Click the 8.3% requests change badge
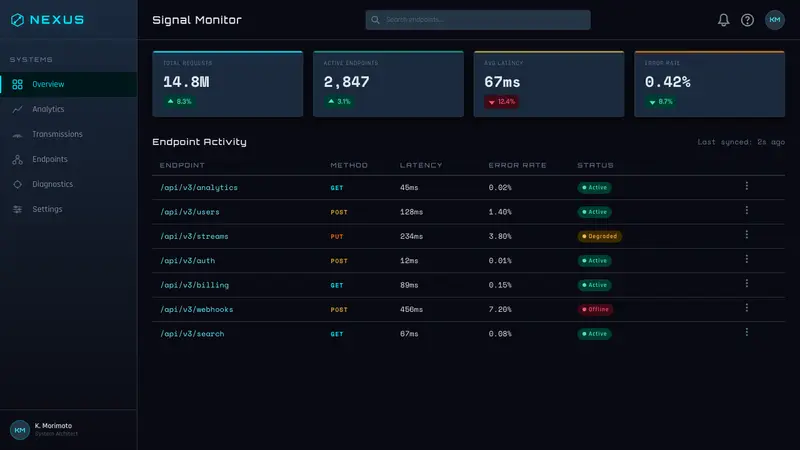The height and width of the screenshot is (450, 800). point(180,102)
